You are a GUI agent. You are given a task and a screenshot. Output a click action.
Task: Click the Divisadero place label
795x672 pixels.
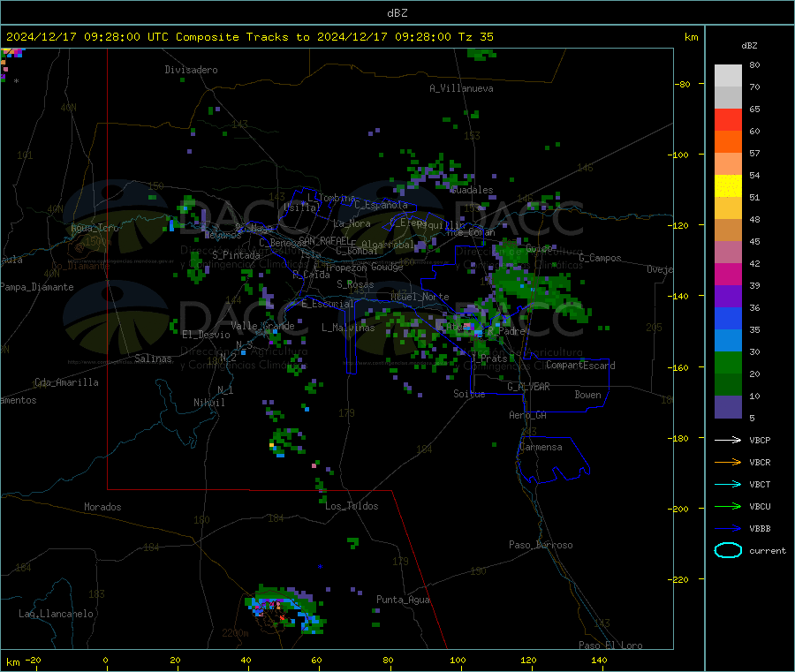191,70
